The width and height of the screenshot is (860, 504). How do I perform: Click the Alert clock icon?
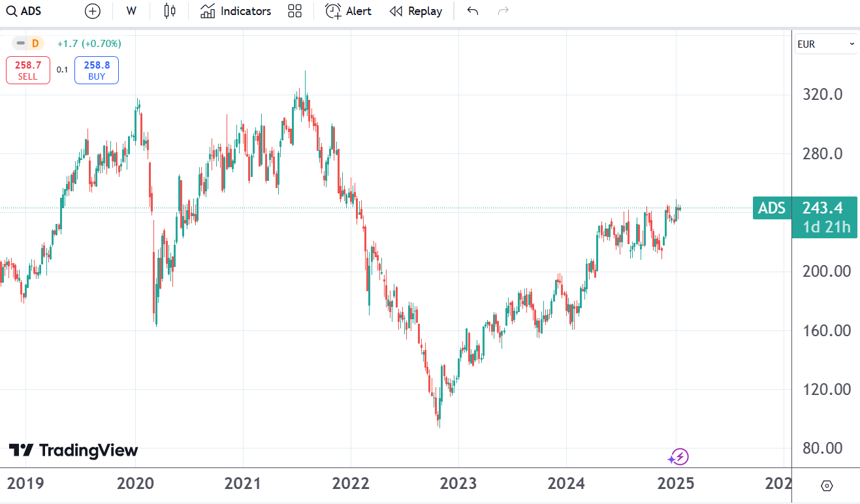pos(333,11)
